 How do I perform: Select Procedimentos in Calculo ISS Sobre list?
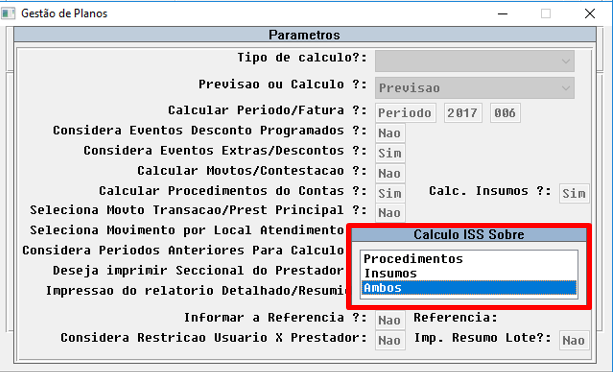click(469, 259)
